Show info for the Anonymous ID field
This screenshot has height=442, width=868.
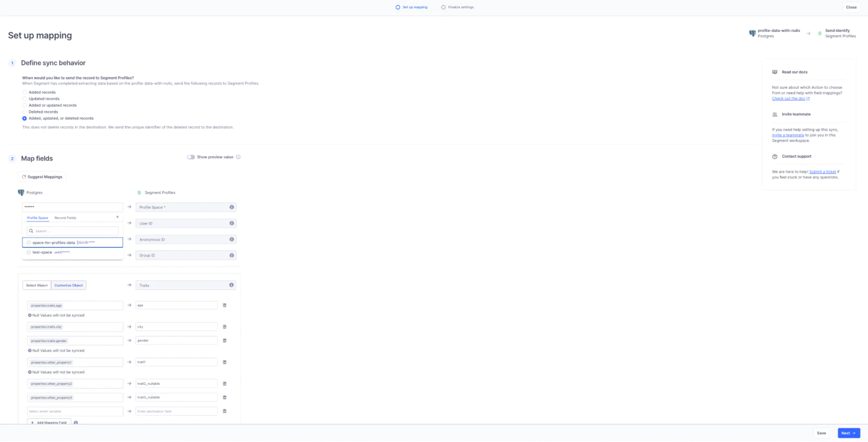[x=232, y=239]
